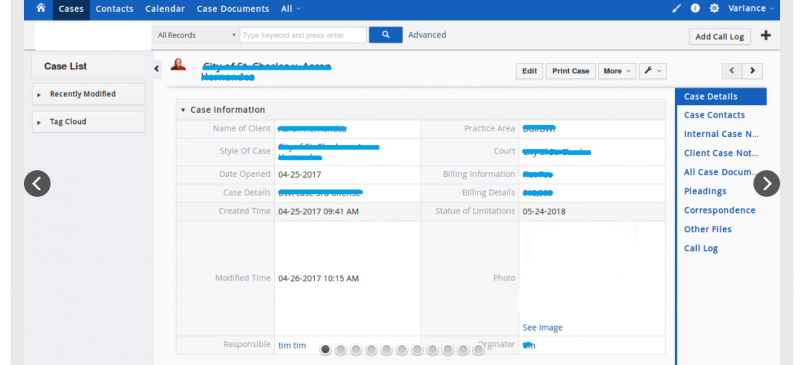Open the See Image link
Screen dimensions: 800x365
pos(542,328)
